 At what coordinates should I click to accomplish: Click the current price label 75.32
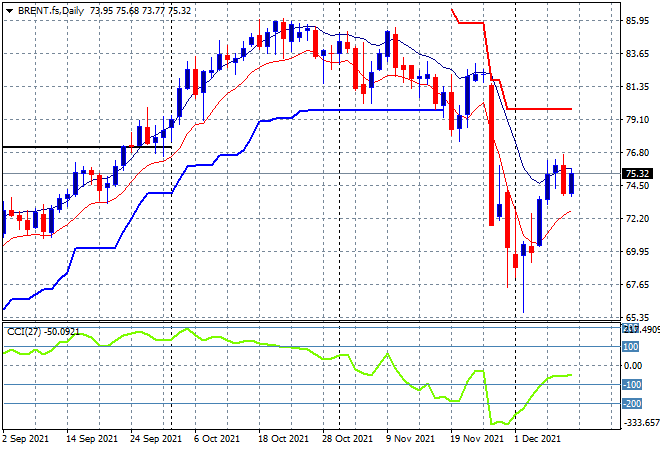coord(637,173)
